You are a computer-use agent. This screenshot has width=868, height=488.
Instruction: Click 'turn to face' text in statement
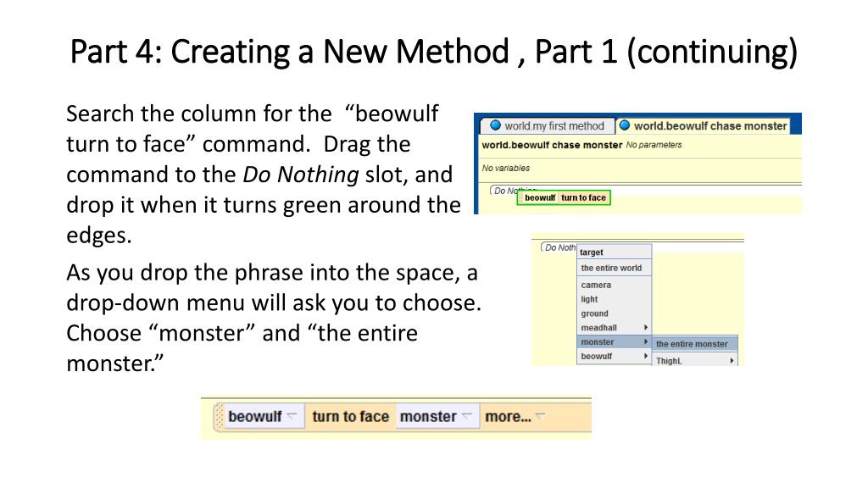pyautogui.click(x=350, y=416)
